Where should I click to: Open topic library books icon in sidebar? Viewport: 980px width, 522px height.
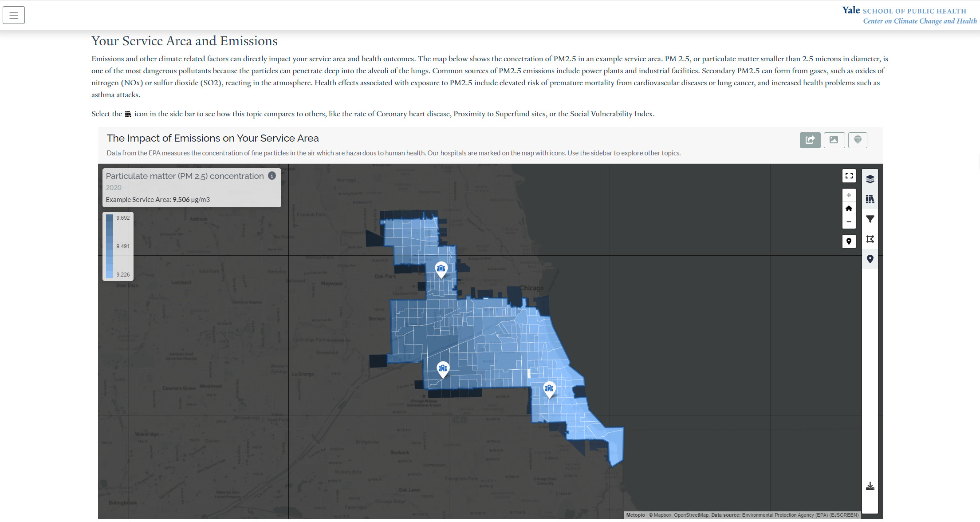[x=870, y=199]
